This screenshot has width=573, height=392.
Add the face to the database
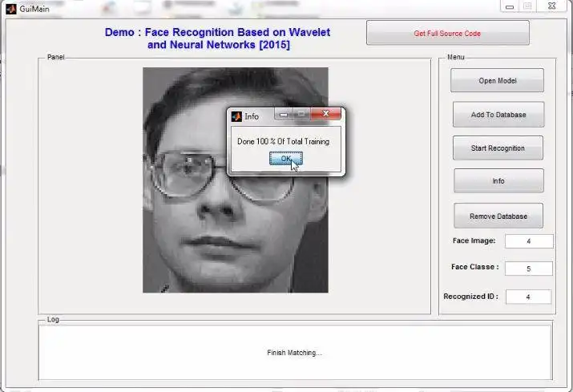pos(498,115)
